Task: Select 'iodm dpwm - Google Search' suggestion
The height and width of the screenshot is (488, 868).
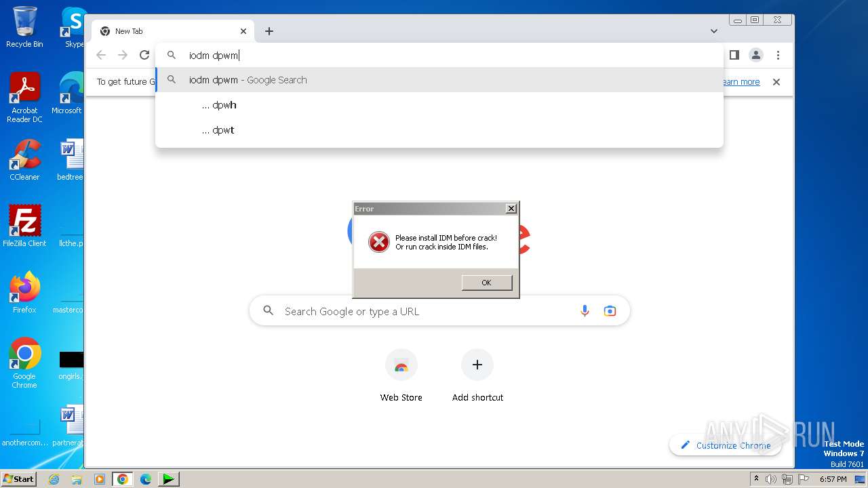Action: (439, 80)
